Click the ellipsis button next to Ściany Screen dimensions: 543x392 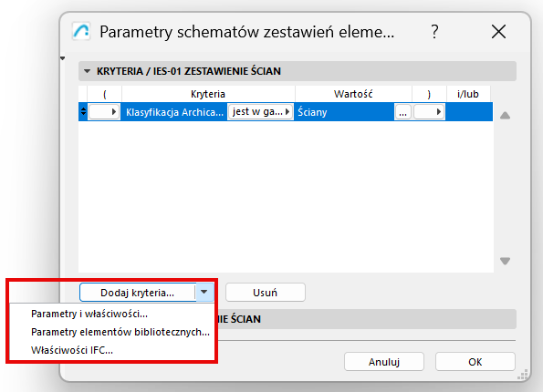tap(402, 112)
